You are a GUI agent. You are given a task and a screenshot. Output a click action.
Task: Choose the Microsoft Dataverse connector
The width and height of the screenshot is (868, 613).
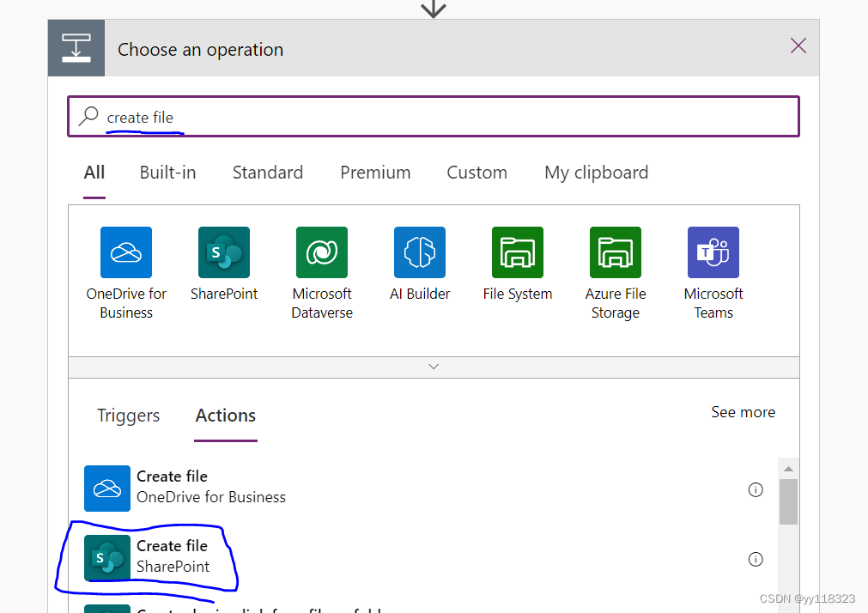click(322, 252)
